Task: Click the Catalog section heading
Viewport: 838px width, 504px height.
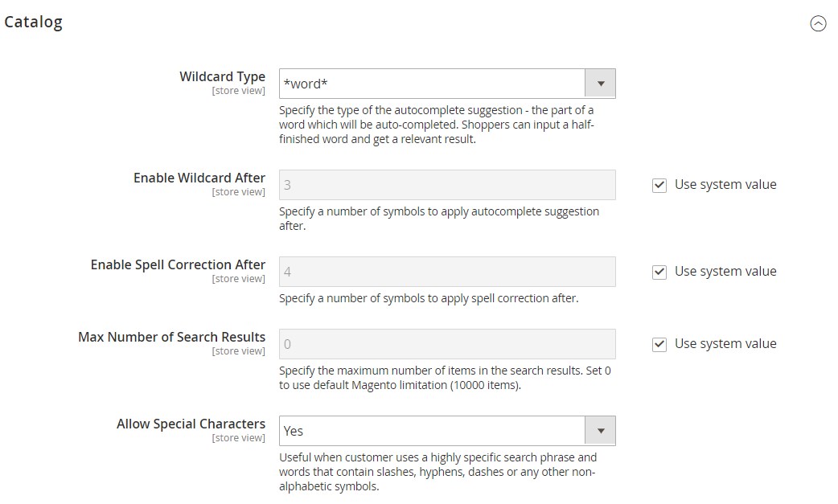Action: click(x=33, y=23)
